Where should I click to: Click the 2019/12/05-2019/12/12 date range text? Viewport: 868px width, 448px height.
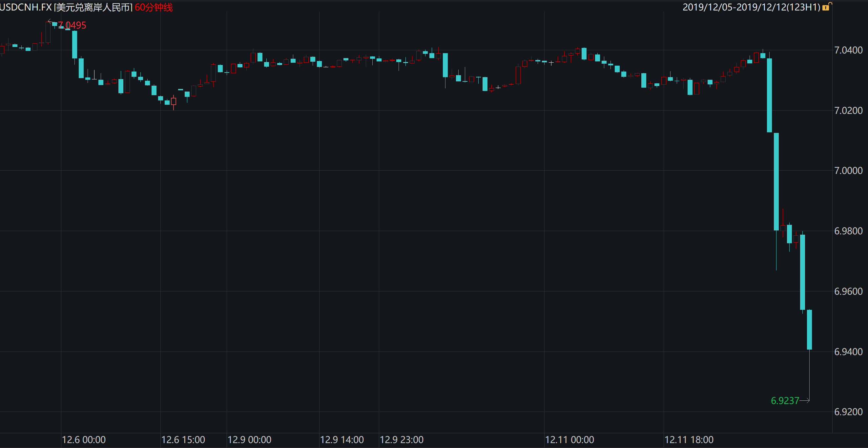pyautogui.click(x=751, y=7)
